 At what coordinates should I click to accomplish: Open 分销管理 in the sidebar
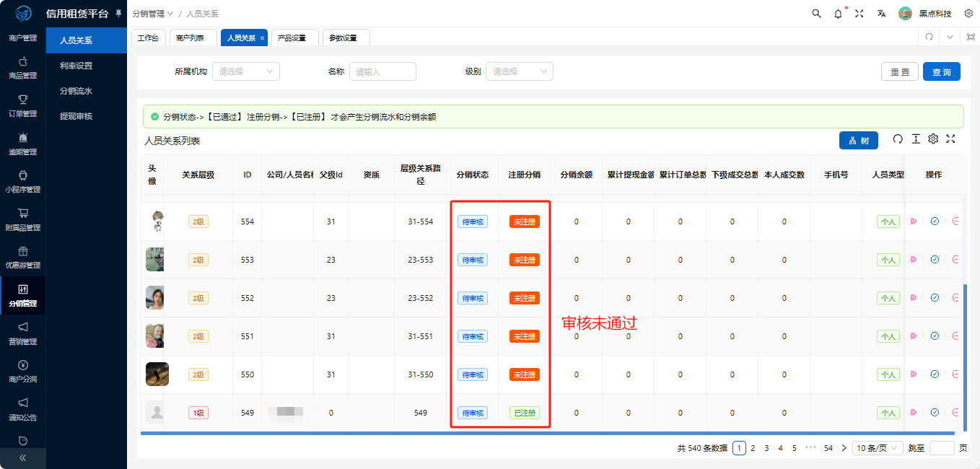coord(22,295)
